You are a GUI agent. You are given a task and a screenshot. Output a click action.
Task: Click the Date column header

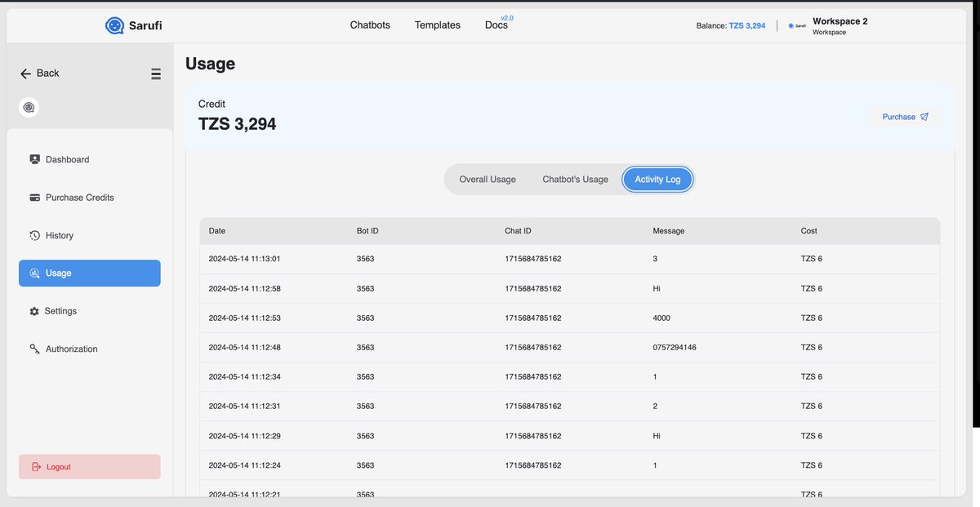[217, 231]
